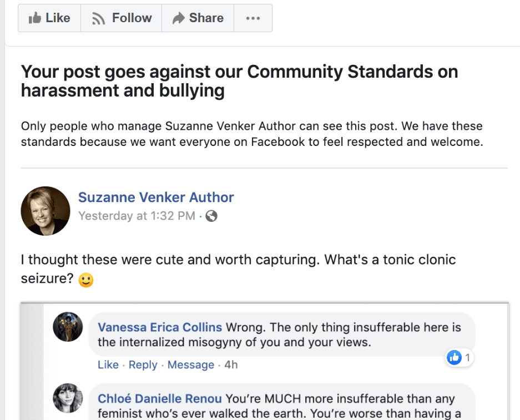Viewport: 520px width, 420px height.
Task: Open the three-dots more options menu
Action: coord(253,18)
